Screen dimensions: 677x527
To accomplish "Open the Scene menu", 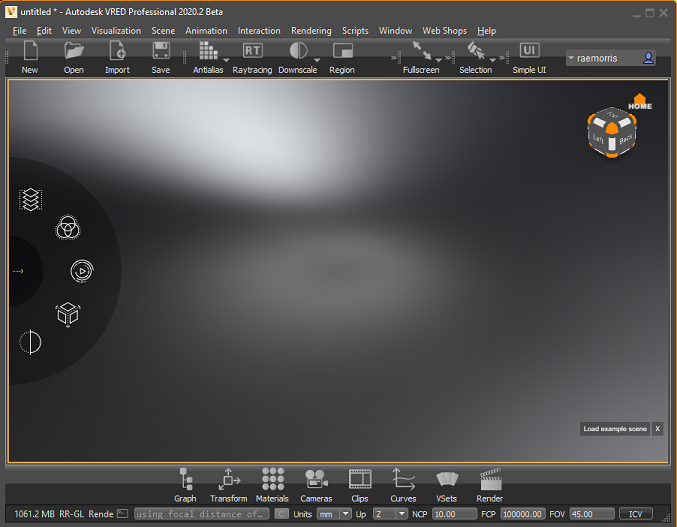I will [163, 31].
